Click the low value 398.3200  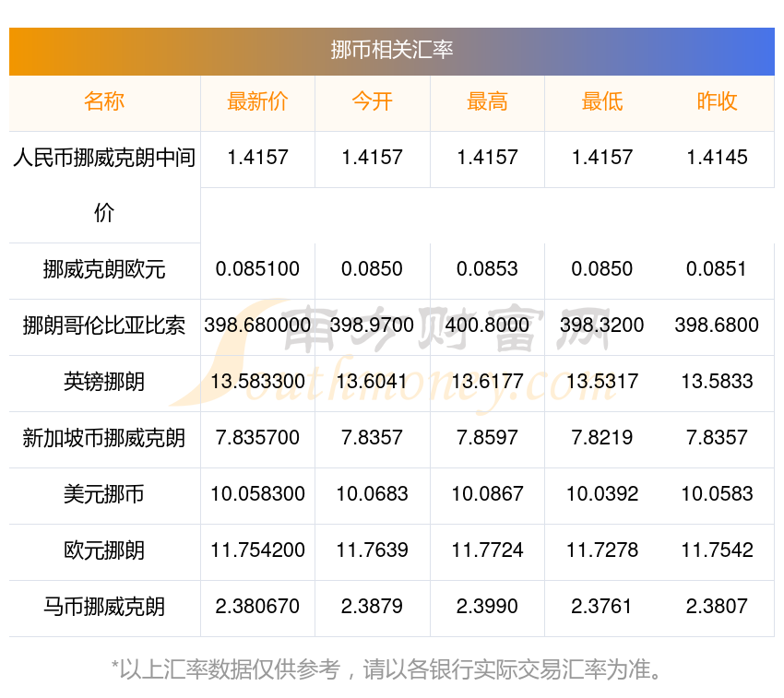[x=602, y=325]
